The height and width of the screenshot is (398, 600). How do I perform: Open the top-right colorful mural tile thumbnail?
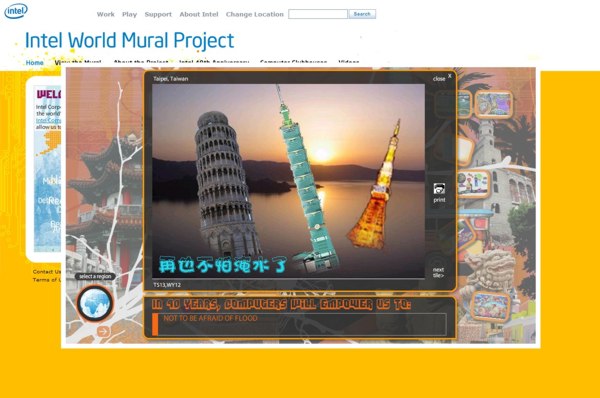click(x=494, y=104)
